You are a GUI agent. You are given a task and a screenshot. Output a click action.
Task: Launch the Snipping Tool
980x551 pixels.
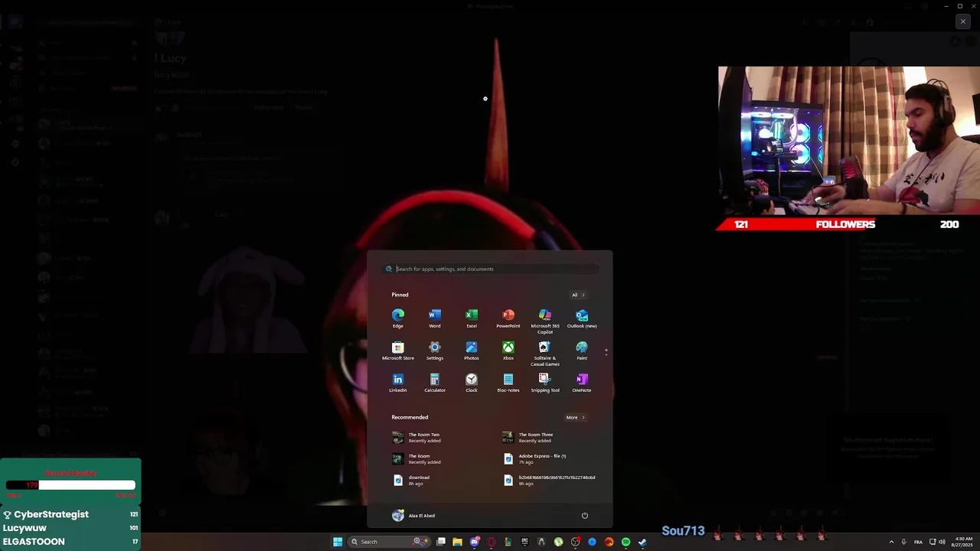(545, 383)
